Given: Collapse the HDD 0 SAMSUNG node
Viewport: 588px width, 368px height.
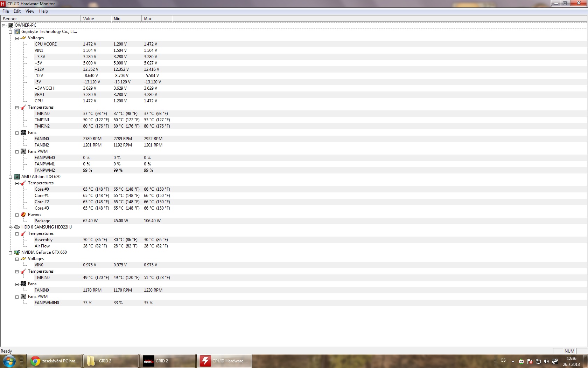Looking at the screenshot, I should (10, 227).
